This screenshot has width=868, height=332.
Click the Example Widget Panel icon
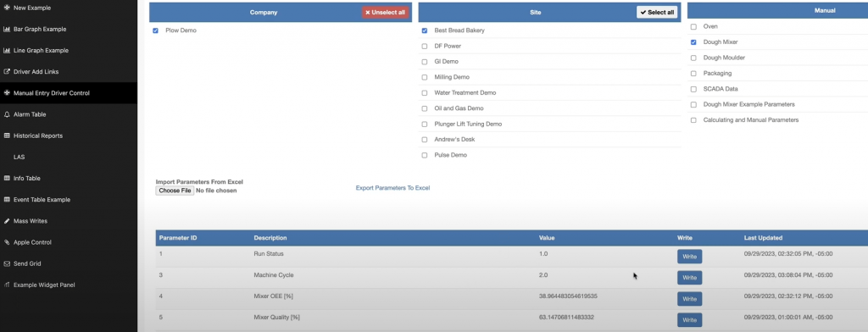coord(7,285)
